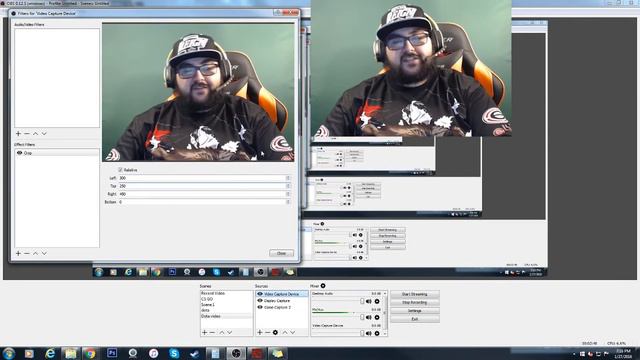Mute Mic/Aux with its speaker icon

coord(369,317)
